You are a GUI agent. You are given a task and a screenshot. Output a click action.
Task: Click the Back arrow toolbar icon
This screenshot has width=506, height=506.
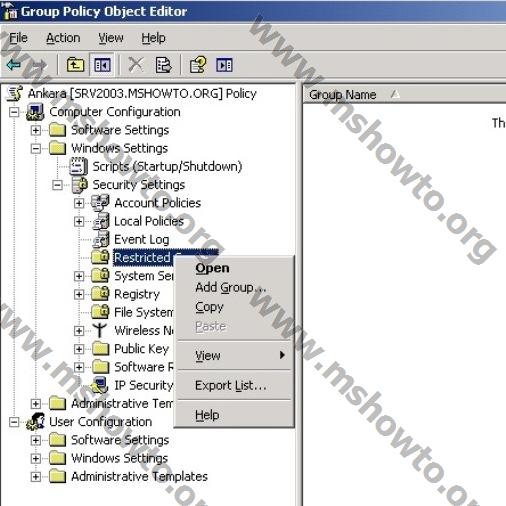[14, 65]
